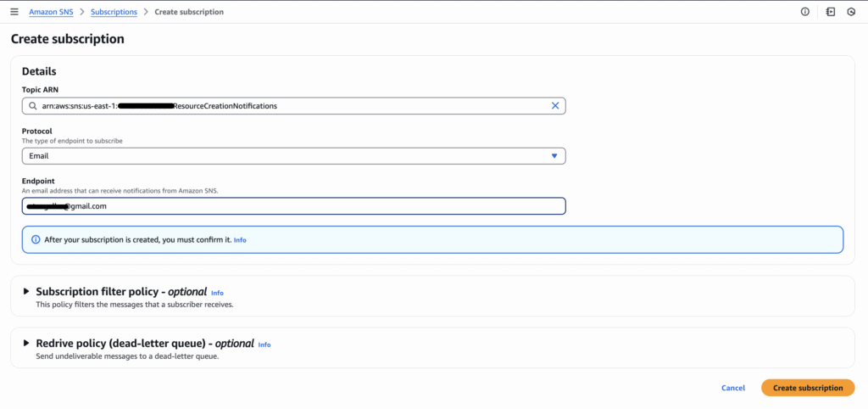Click 'Send undeliverable messages' description text
Viewport: 868px width, 409px height.
(127, 356)
